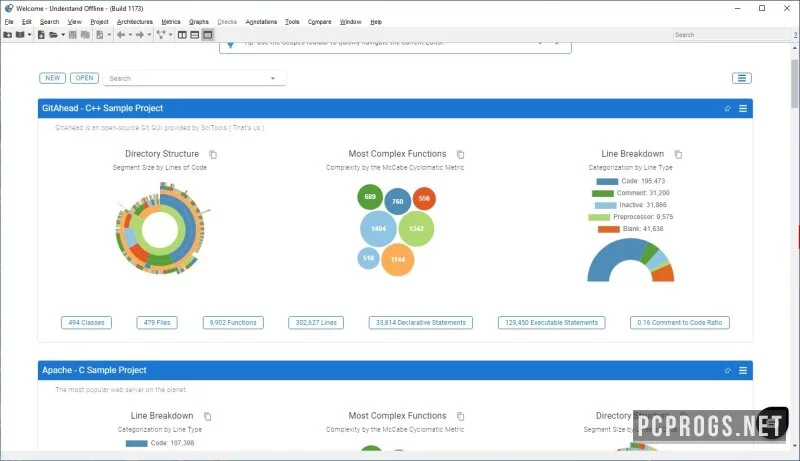Click the 494 Classes button
The height and width of the screenshot is (461, 800).
pyautogui.click(x=86, y=323)
